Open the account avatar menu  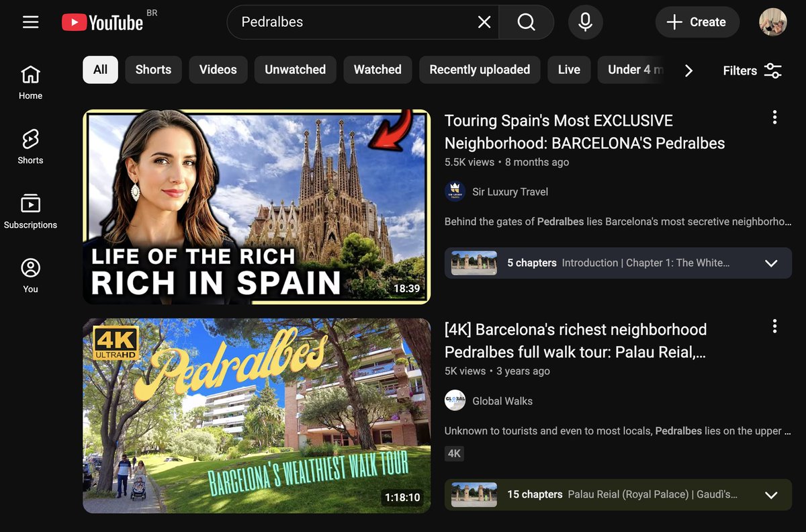pos(772,22)
